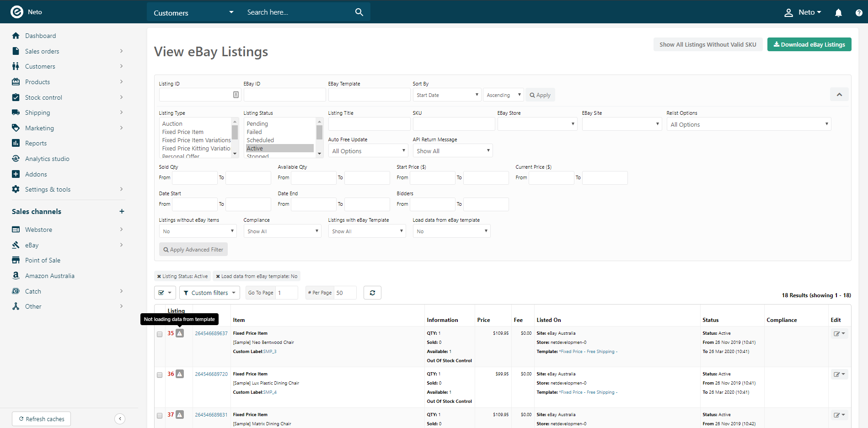868x428 pixels.
Task: Tick checkbox for listing 37
Action: pos(160,416)
